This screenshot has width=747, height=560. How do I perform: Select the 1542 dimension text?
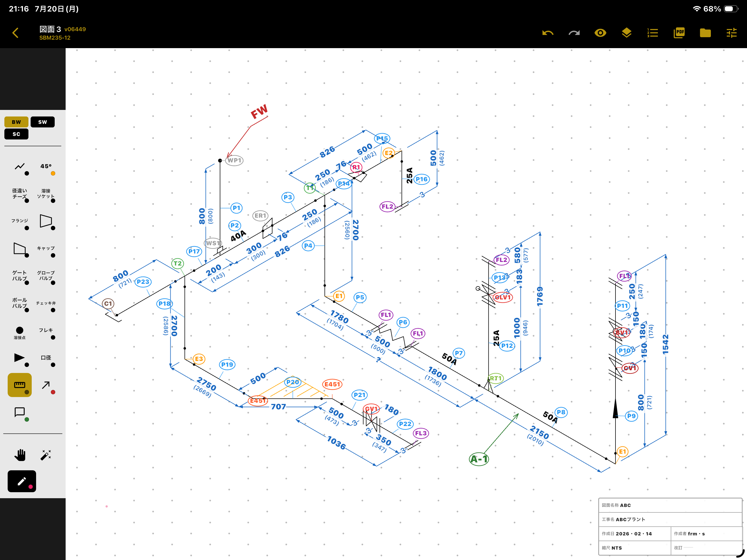pyautogui.click(x=665, y=345)
